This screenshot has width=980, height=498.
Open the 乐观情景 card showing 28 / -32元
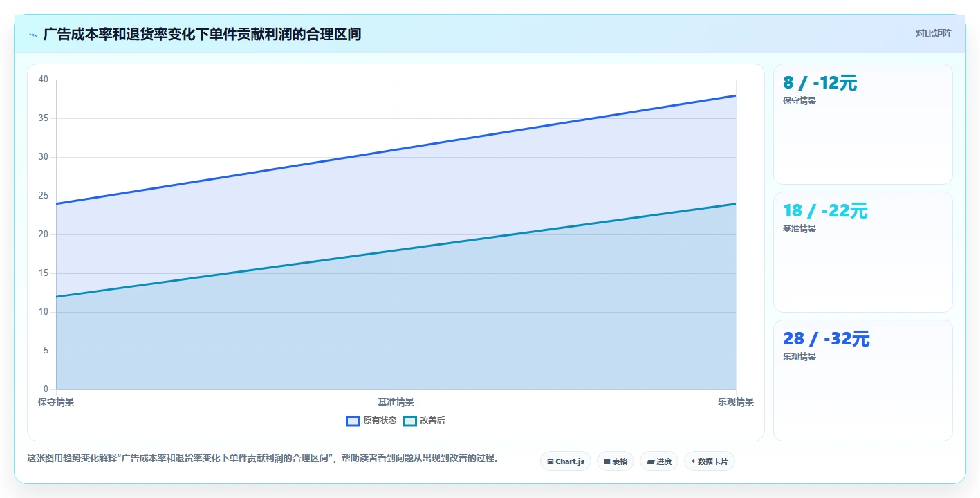click(863, 380)
